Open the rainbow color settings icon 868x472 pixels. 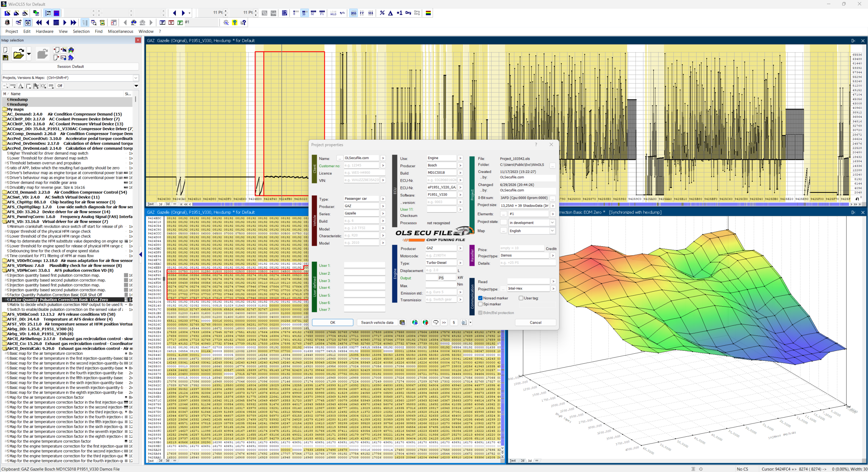[429, 13]
